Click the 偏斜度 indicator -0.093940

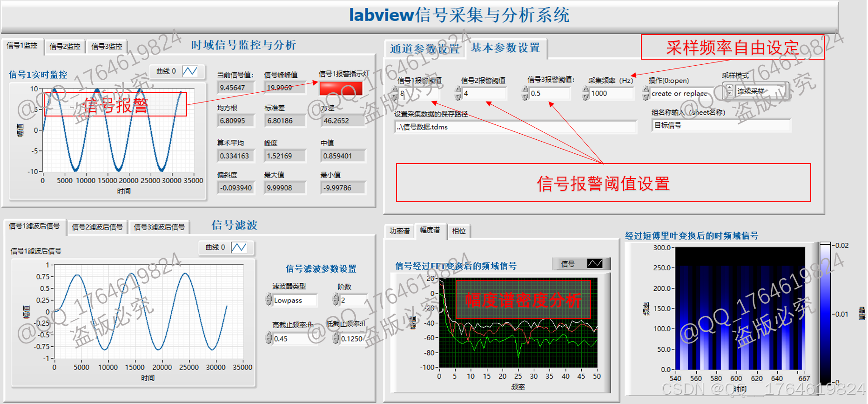pyautogui.click(x=236, y=188)
